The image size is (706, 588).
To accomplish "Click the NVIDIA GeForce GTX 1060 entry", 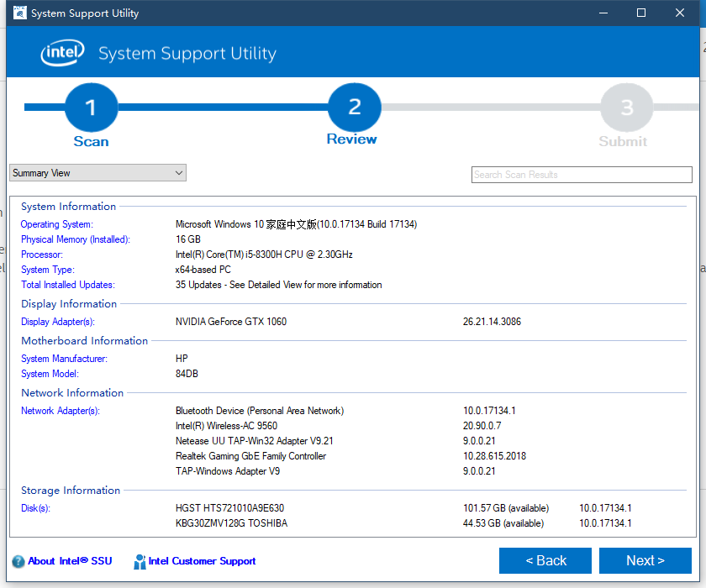I will 231,322.
